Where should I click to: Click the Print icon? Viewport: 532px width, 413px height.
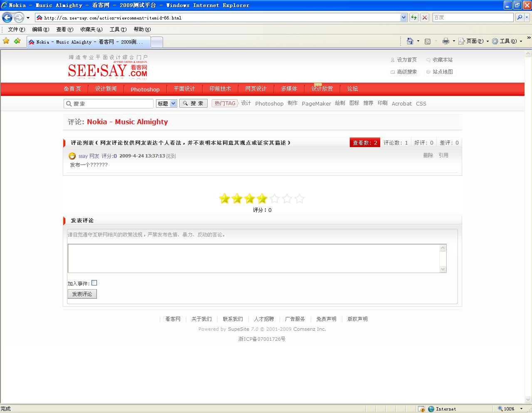click(x=446, y=41)
